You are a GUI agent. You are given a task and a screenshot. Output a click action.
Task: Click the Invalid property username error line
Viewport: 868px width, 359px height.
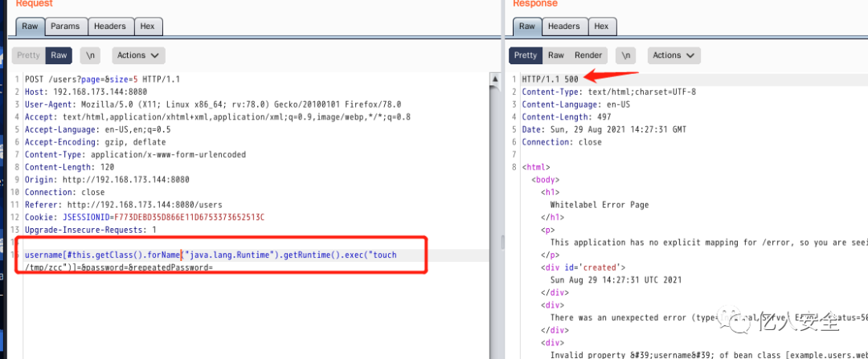(x=709, y=355)
